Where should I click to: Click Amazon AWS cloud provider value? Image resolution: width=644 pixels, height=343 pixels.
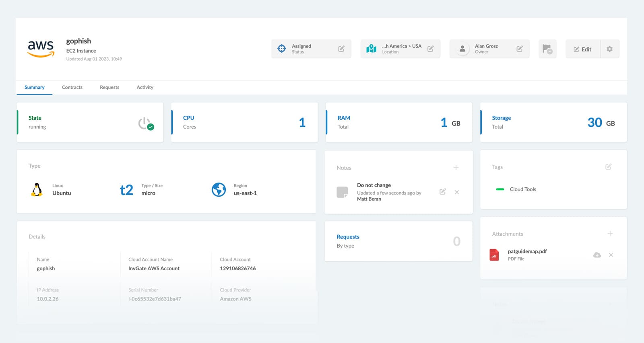click(235, 299)
